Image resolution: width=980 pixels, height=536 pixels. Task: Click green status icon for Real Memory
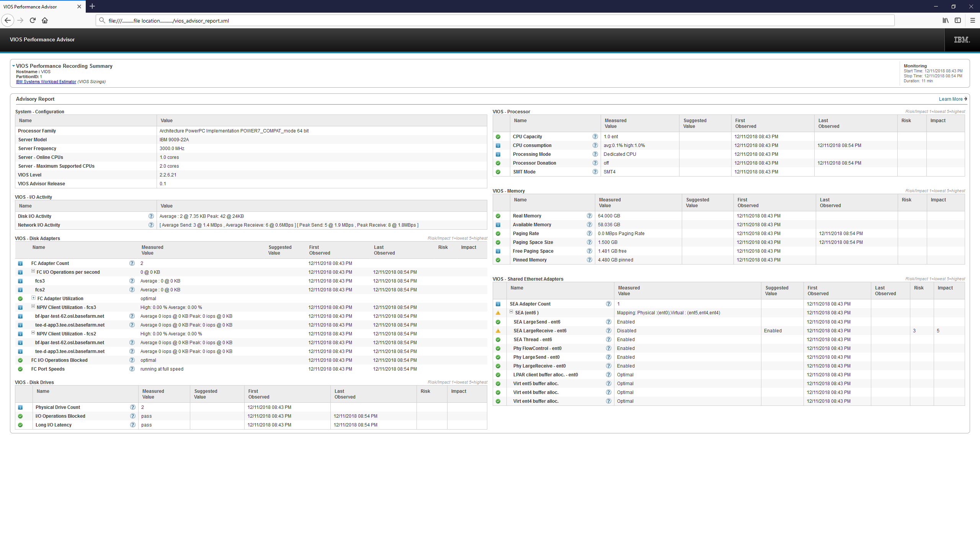498,216
